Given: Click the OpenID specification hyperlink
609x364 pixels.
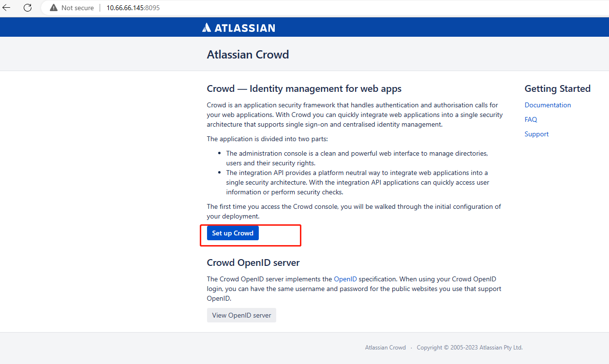Looking at the screenshot, I should [345, 279].
